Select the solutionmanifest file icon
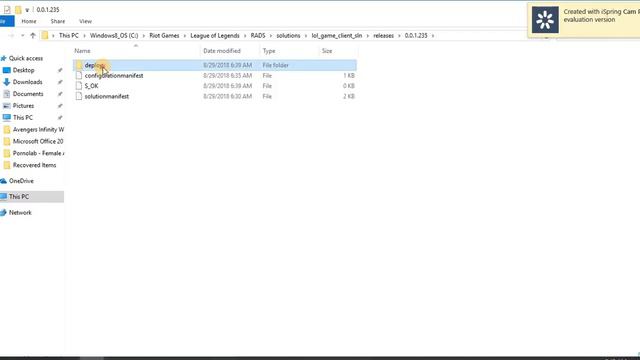 [x=79, y=96]
